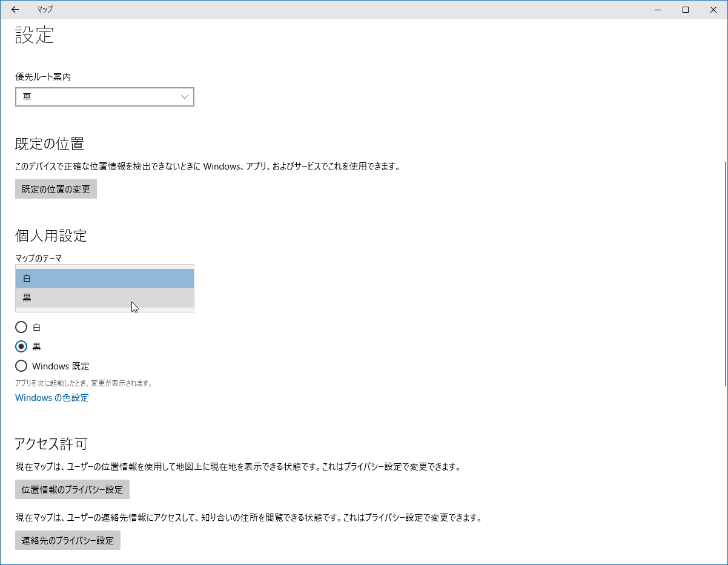
Task: Minimize the Maps window
Action: pyautogui.click(x=657, y=10)
